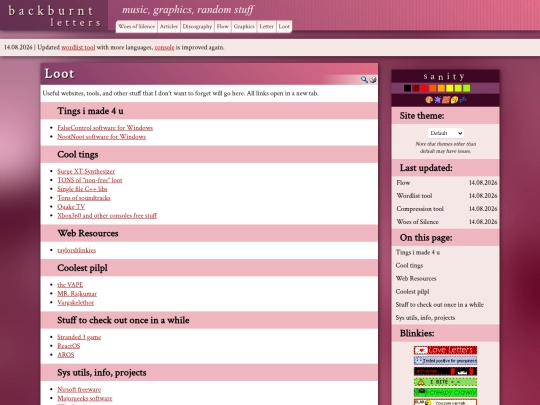Click the Love Letters blinkie
This screenshot has height=405, width=540.
(x=445, y=350)
